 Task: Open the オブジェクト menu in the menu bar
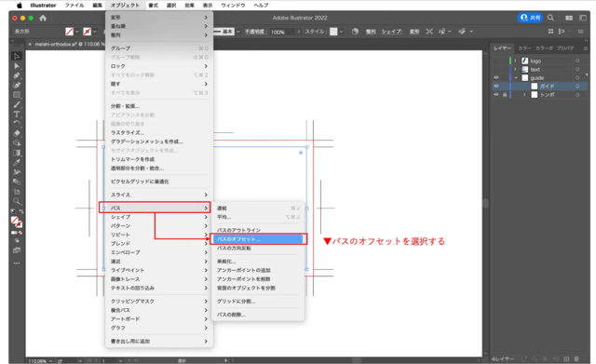pos(125,6)
